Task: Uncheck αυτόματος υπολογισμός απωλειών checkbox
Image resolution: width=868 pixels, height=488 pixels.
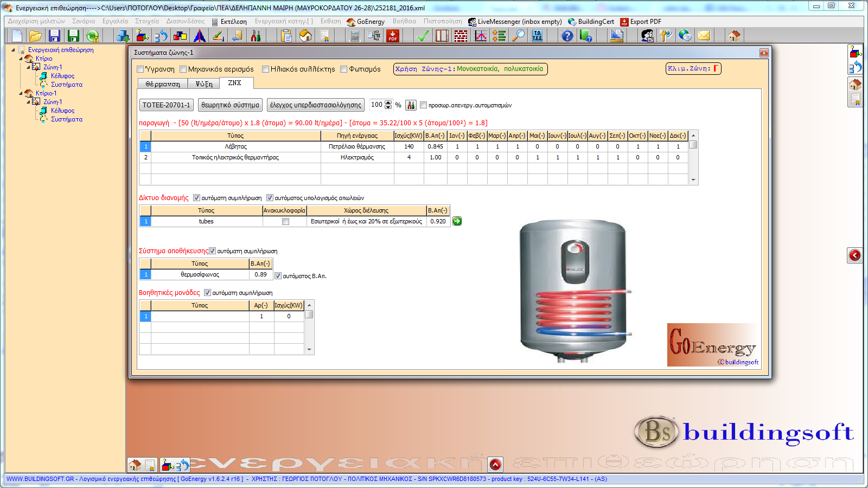Action: click(x=270, y=198)
